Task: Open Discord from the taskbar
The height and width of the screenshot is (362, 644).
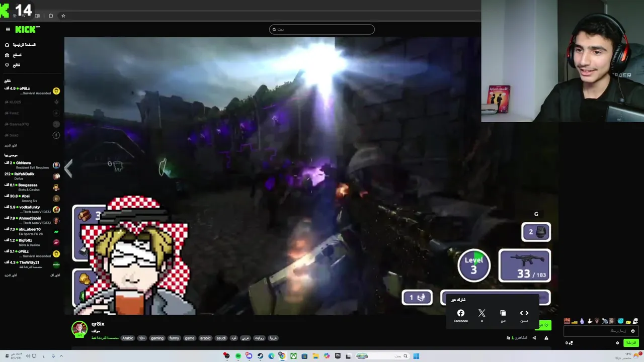Action: click(x=249, y=356)
